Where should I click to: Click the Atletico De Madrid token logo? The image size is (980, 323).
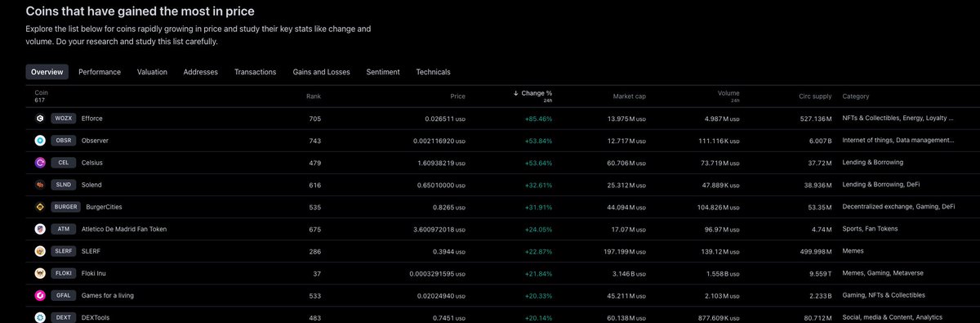pyautogui.click(x=39, y=229)
